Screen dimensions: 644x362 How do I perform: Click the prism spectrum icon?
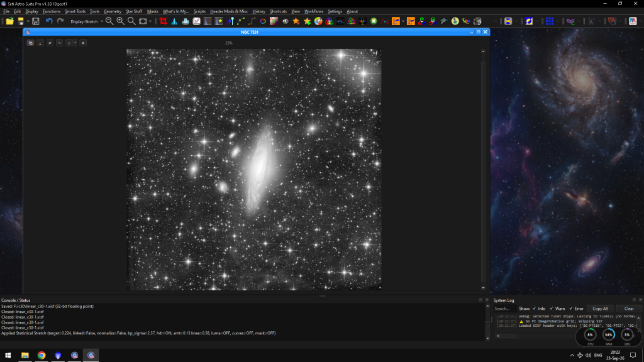point(340,21)
